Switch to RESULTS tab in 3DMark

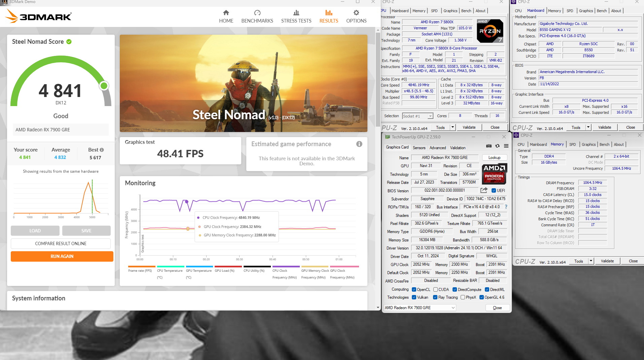tap(329, 17)
